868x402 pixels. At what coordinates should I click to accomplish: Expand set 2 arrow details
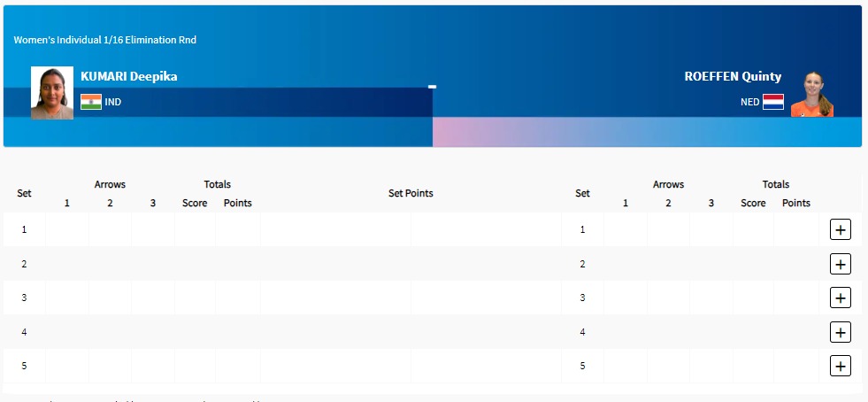pyautogui.click(x=840, y=264)
